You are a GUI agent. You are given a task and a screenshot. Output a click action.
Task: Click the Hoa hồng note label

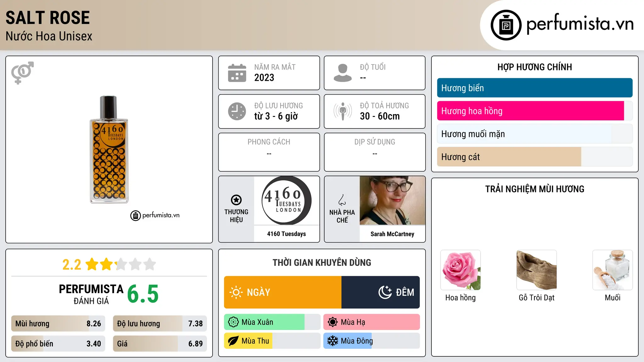460,298
